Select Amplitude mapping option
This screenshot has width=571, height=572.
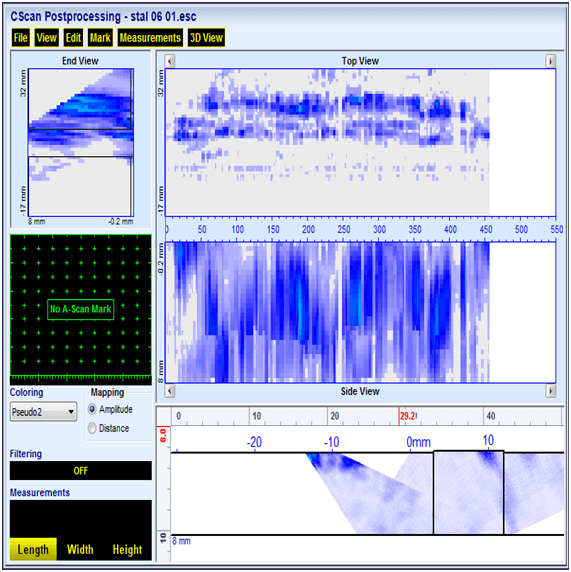111,409
